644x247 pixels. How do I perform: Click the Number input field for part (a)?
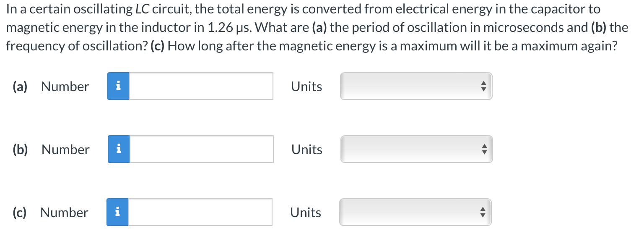(x=201, y=86)
